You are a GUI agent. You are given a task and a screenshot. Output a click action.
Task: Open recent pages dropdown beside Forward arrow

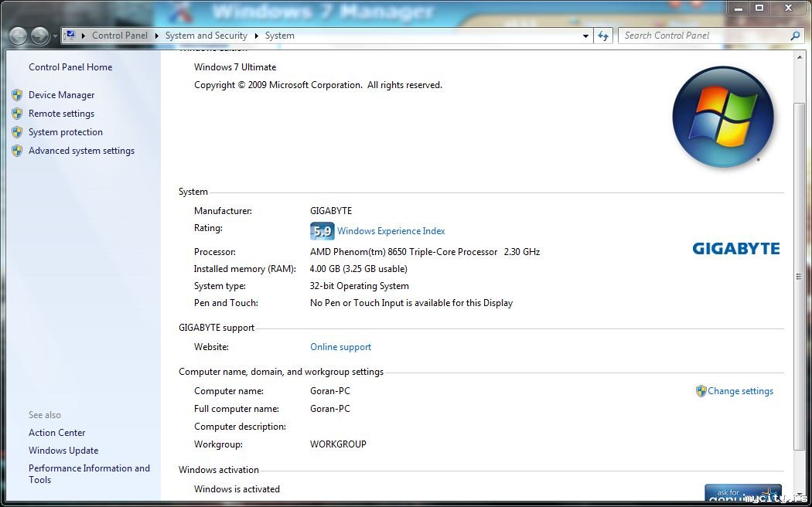[54, 37]
